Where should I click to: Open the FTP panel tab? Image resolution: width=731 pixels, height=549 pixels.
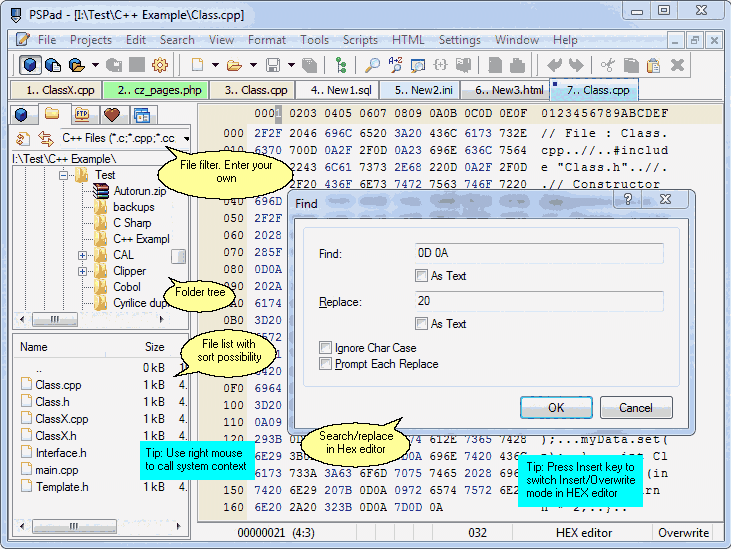(82, 114)
